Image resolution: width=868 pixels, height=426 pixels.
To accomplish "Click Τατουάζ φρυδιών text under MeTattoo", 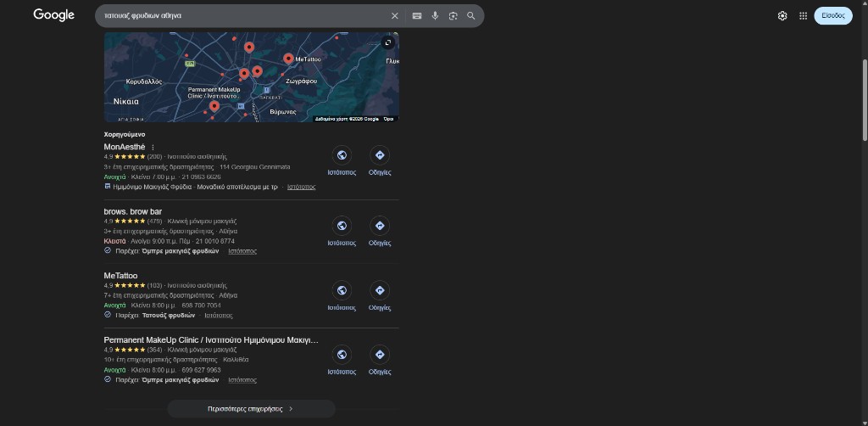I will click(169, 315).
